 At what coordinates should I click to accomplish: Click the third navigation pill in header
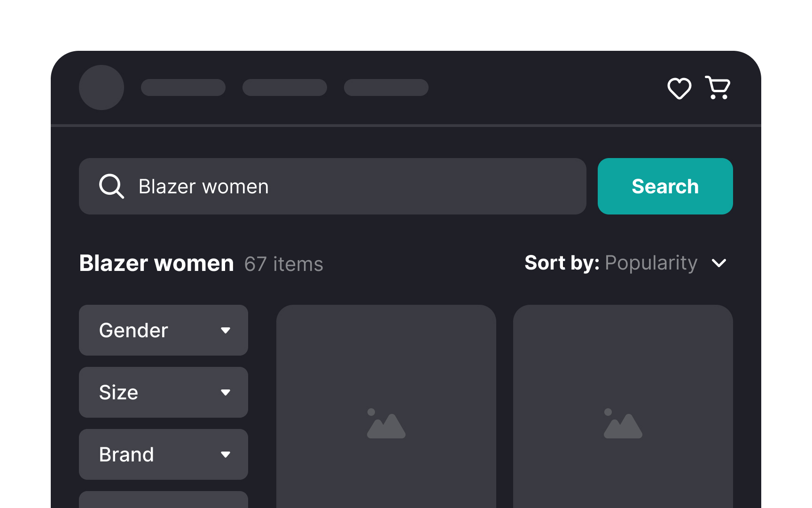[x=386, y=87]
